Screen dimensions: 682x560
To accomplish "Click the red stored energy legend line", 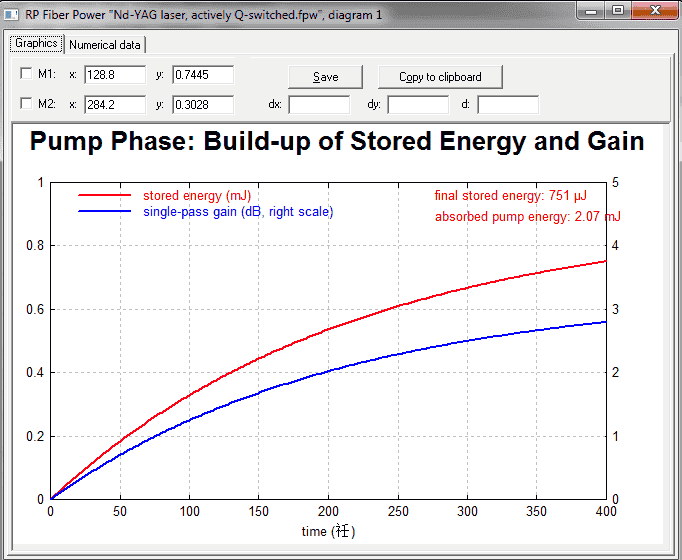I will coord(104,196).
